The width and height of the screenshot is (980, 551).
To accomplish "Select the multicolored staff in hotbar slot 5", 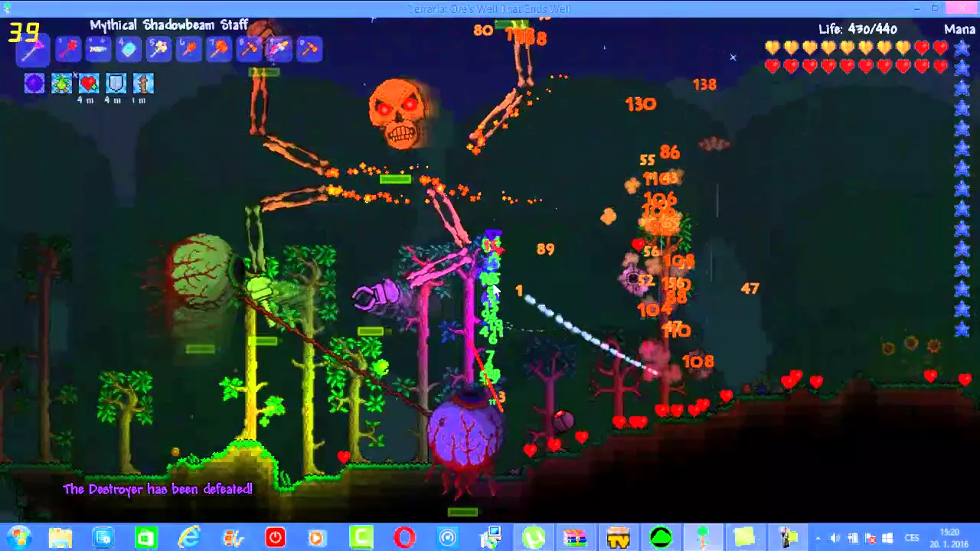I will click(158, 50).
